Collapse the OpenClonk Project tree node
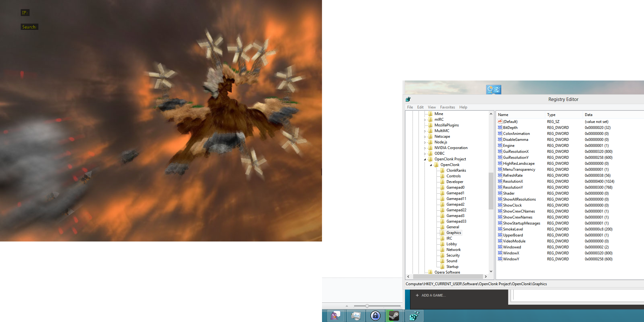644x322 pixels. (425, 159)
